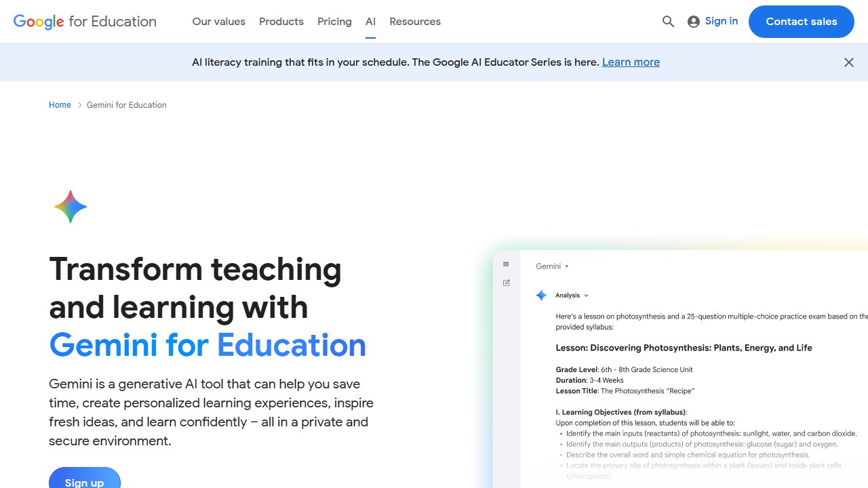This screenshot has height=488, width=868.
Task: Click the new chat edit icon in Gemini preview
Action: click(506, 283)
